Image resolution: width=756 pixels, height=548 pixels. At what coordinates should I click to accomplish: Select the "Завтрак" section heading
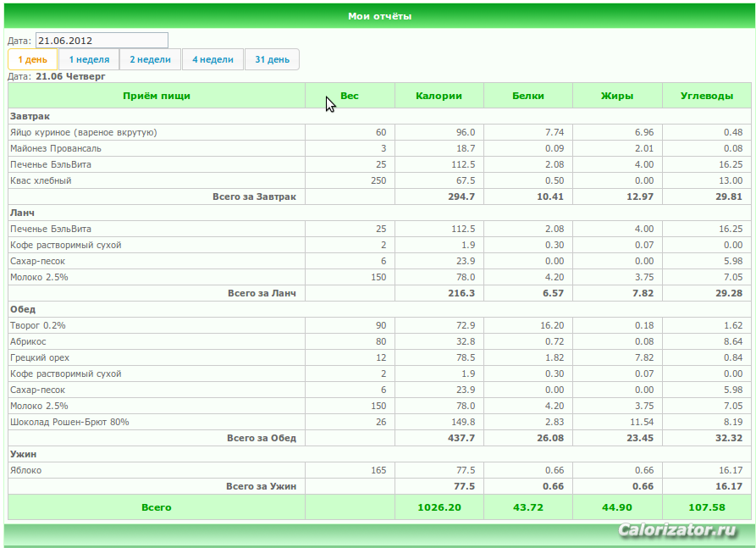[30, 116]
